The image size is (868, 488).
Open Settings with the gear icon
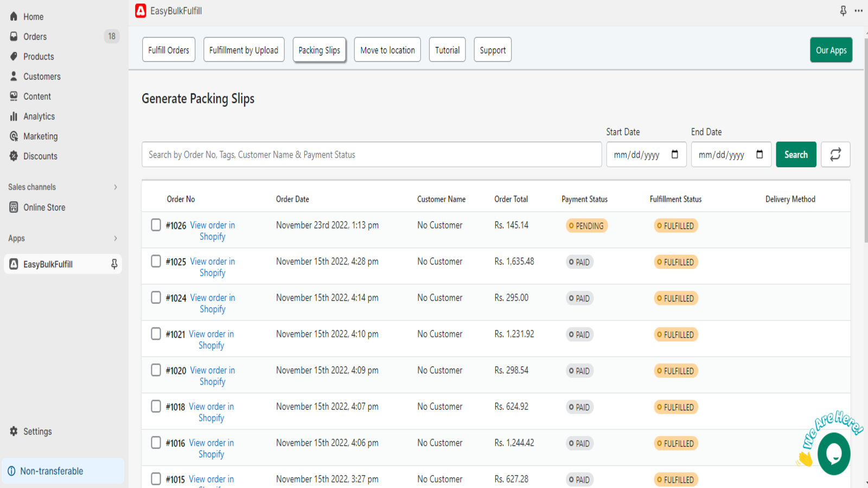14,431
